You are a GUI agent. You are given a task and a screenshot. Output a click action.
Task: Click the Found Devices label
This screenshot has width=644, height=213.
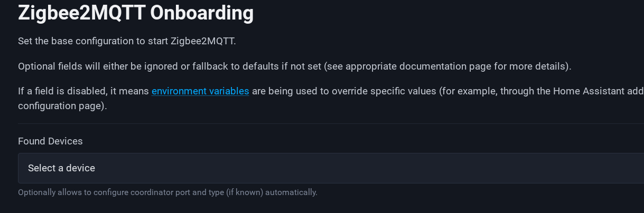(50, 141)
